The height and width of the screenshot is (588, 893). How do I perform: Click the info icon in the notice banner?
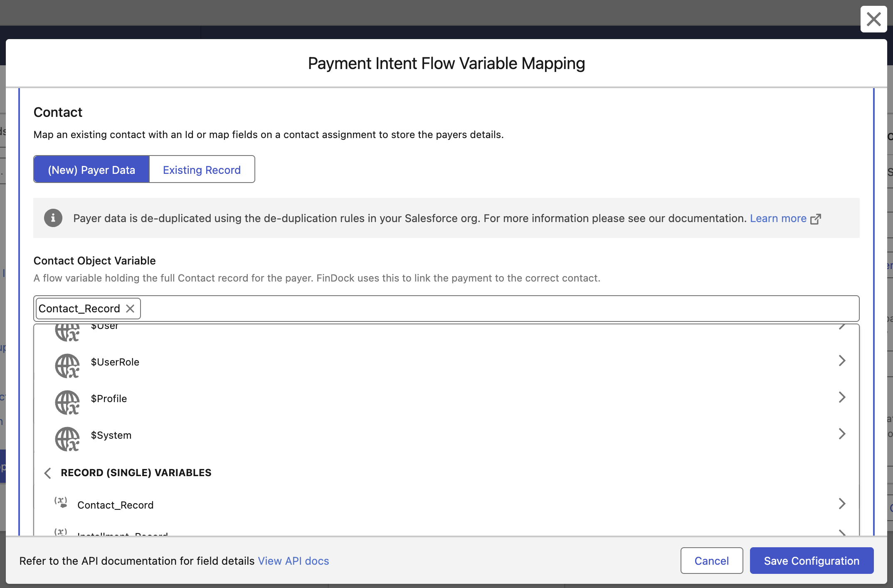point(53,218)
